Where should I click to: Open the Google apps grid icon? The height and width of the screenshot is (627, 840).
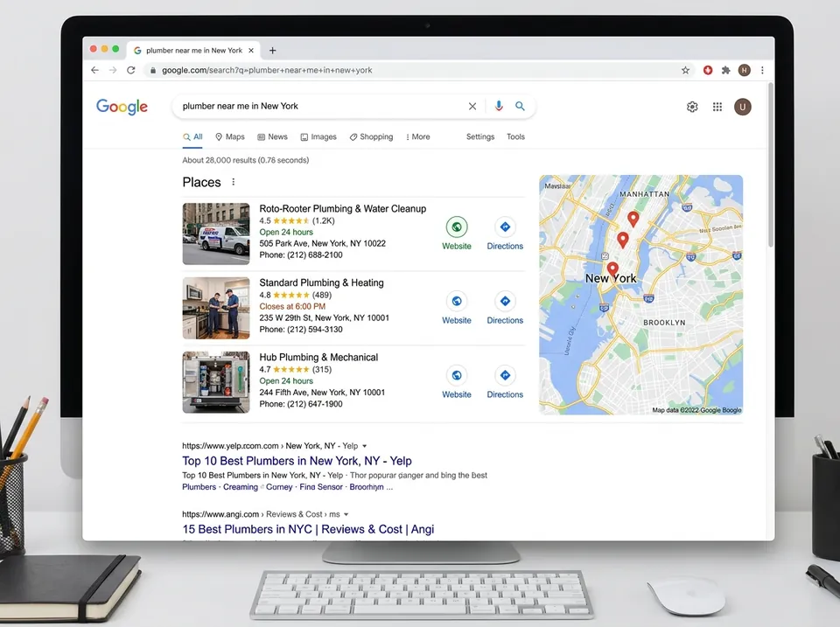tap(717, 107)
